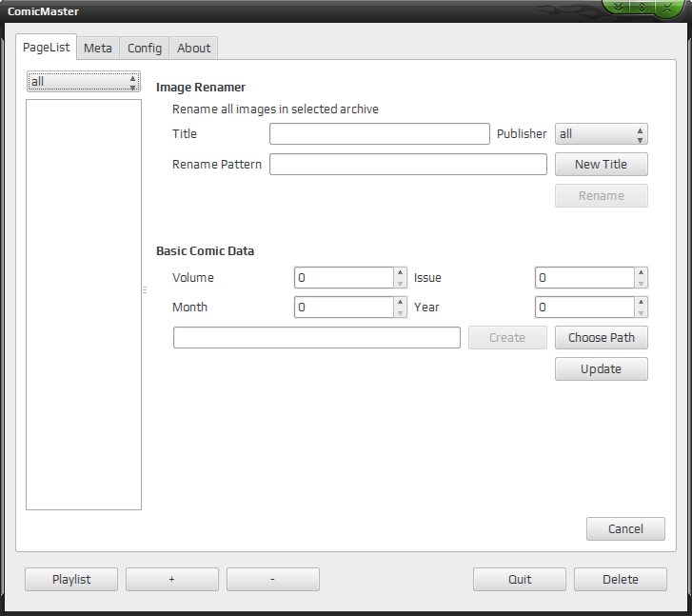Click the Cancel button
This screenshot has width=692, height=616.
click(625, 529)
